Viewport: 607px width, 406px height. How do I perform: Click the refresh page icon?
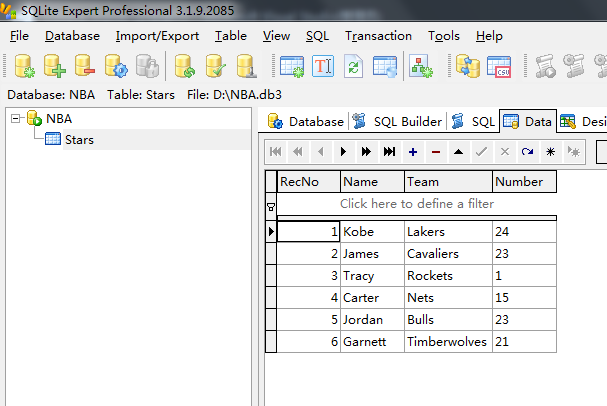pyautogui.click(x=353, y=66)
